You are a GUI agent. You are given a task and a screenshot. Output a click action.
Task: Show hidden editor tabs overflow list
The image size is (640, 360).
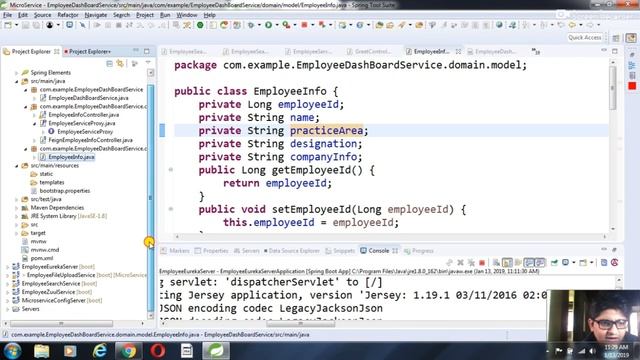(x=536, y=51)
